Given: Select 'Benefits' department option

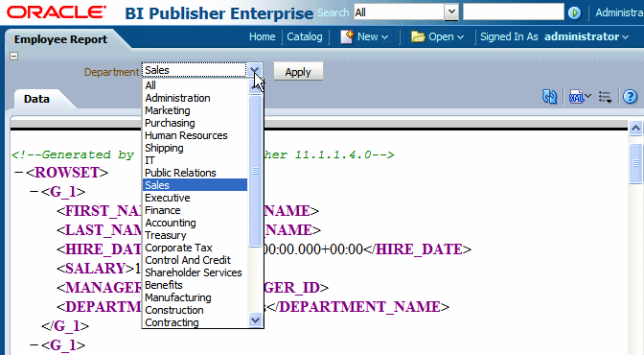Looking at the screenshot, I should [x=195, y=285].
